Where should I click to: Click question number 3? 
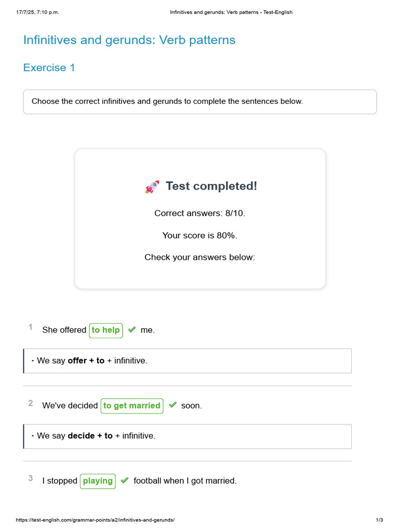click(x=31, y=478)
